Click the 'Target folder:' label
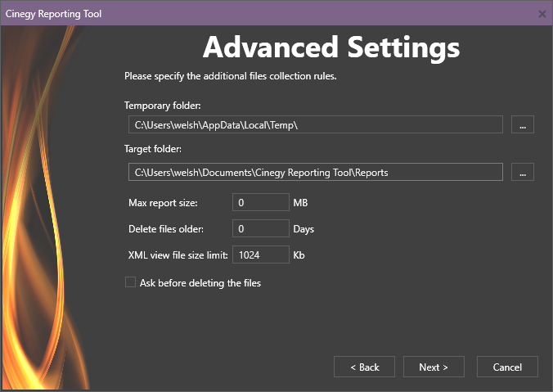Viewport: 553px width, 392px height. coord(153,149)
